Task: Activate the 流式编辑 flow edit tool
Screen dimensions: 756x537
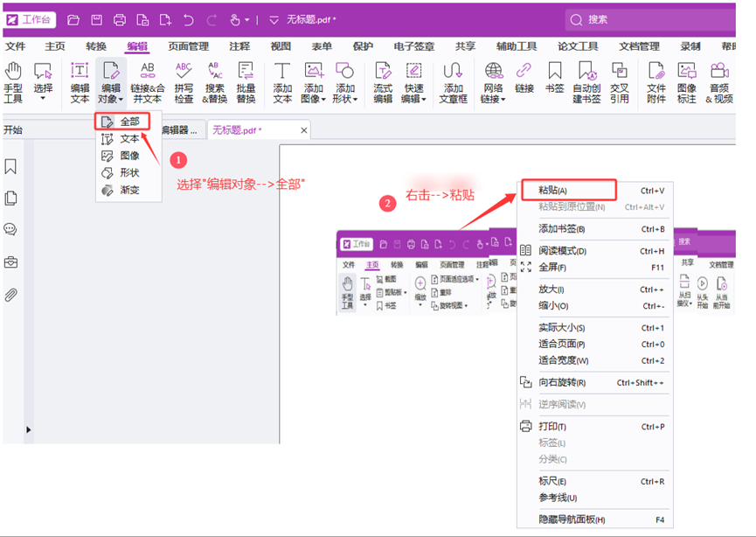Action: click(x=383, y=81)
